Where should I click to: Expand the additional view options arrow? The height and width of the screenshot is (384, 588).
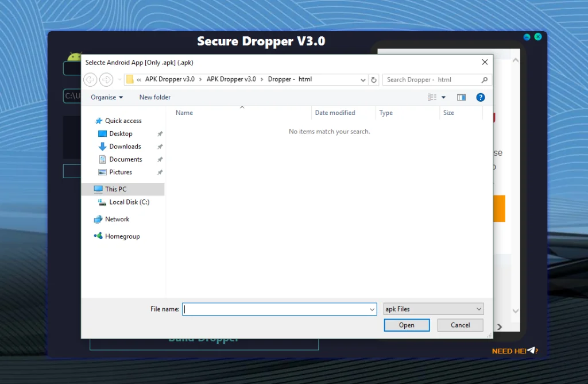(x=443, y=97)
